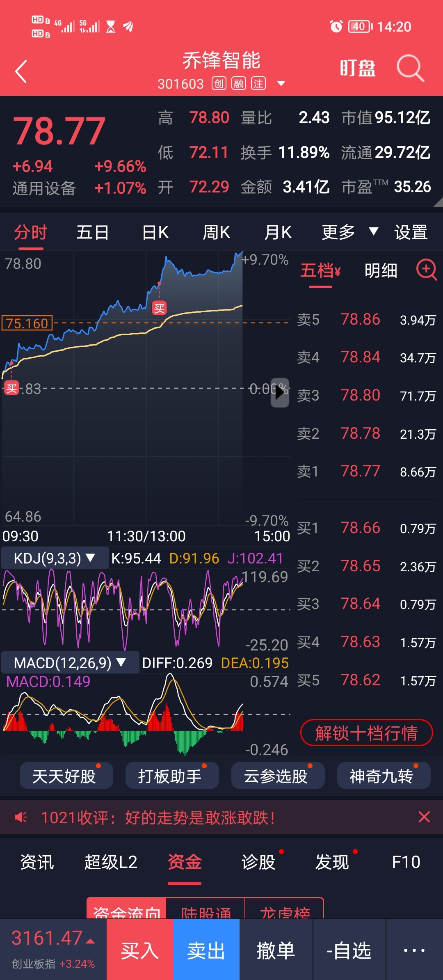Viewport: 443px width, 980px height.
Task: Remove from watchlist via -自选
Action: pyautogui.click(x=349, y=950)
